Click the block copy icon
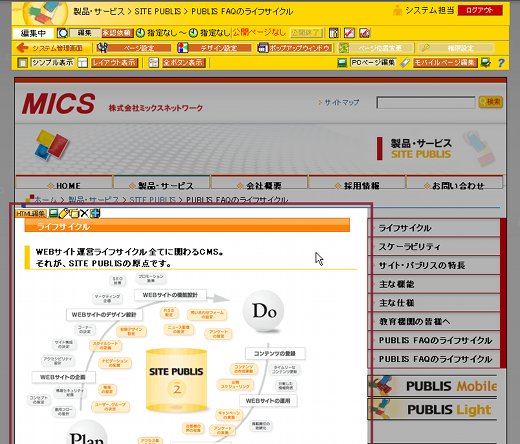Viewport: 520px width, 444px height. coord(74,213)
